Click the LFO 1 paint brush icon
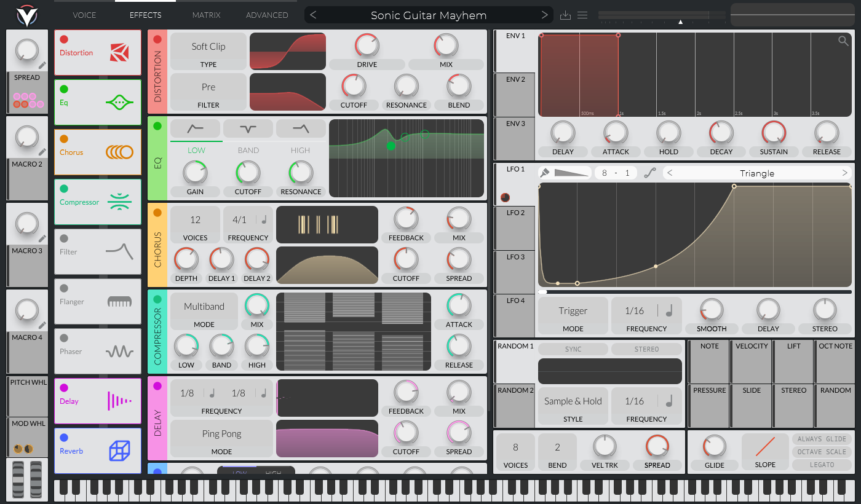The height and width of the screenshot is (504, 861). tap(544, 173)
